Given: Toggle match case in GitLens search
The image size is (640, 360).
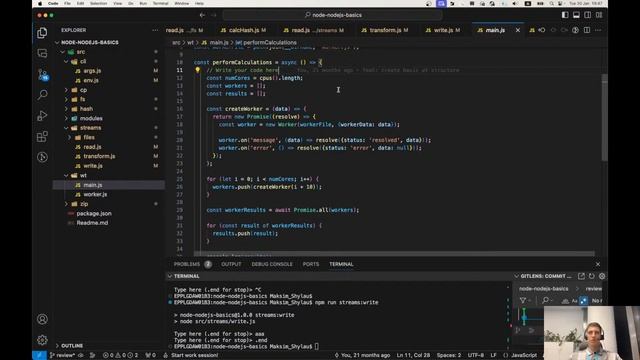Looking at the screenshot, I should click(574, 301).
